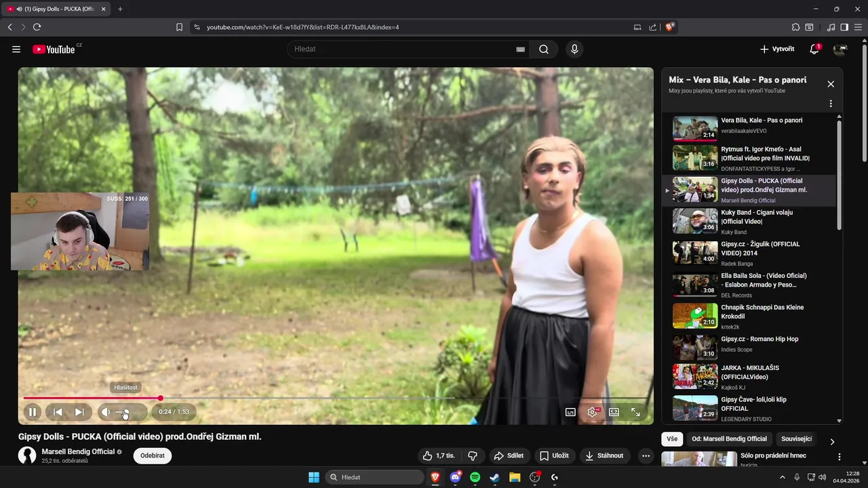Switch to theater mode
The width and height of the screenshot is (868, 488).
click(x=614, y=411)
